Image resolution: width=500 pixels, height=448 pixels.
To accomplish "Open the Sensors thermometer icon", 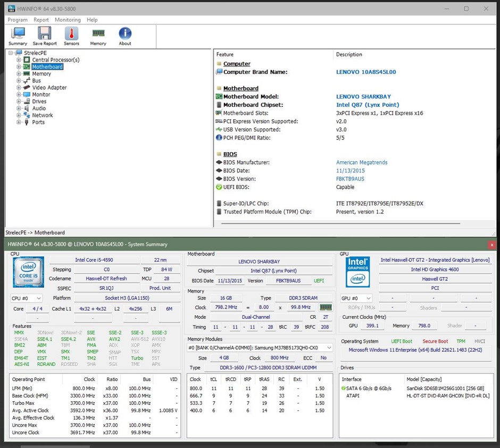I will (x=71, y=36).
